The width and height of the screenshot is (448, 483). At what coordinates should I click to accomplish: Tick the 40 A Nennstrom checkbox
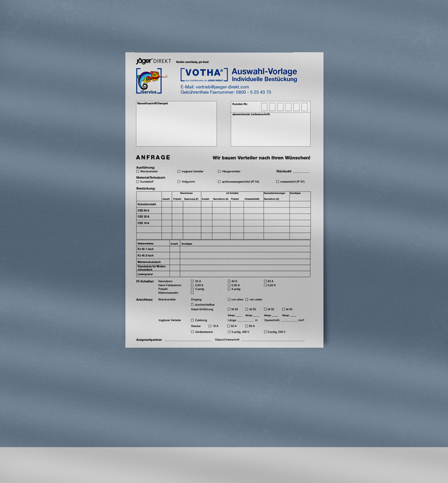[x=229, y=281]
